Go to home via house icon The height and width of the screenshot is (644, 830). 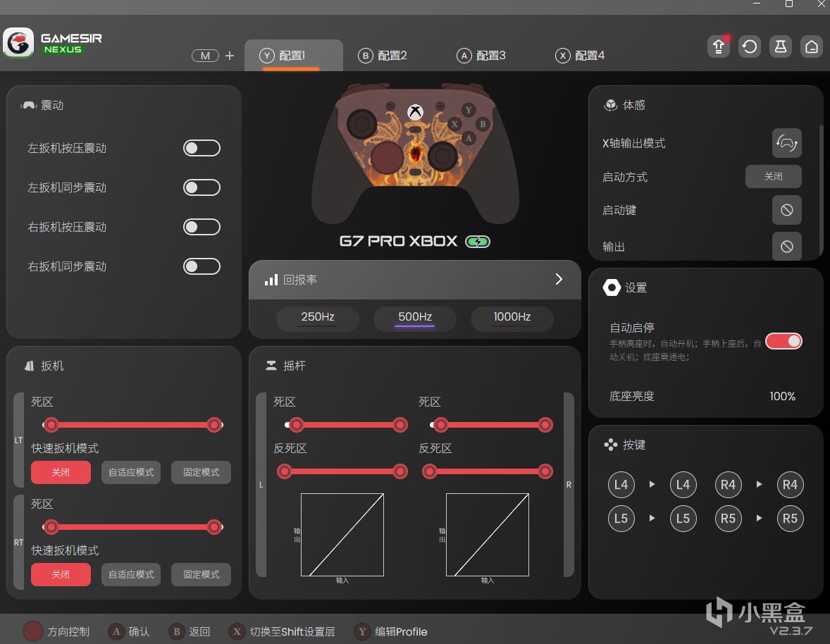(812, 47)
